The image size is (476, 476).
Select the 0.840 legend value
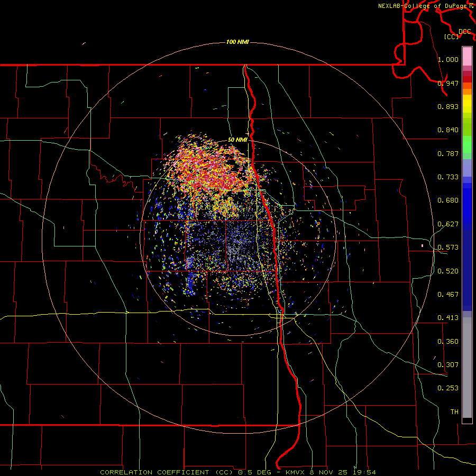(448, 130)
